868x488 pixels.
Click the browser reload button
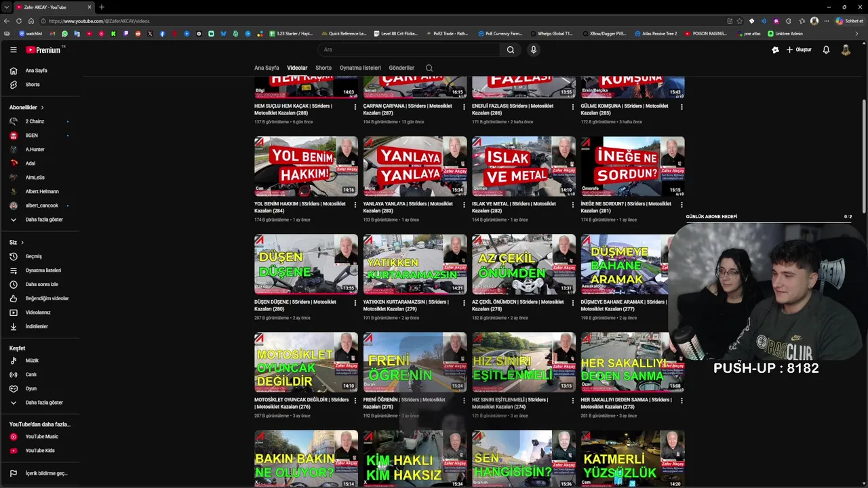coord(19,21)
